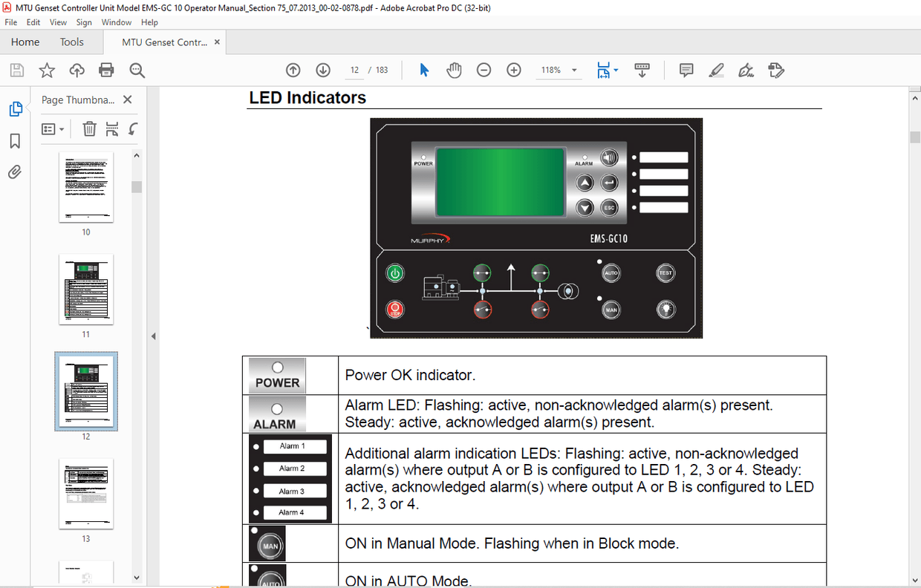The height and width of the screenshot is (588, 921).
Task: Add a comment with the speech bubble icon
Action: pyautogui.click(x=686, y=70)
